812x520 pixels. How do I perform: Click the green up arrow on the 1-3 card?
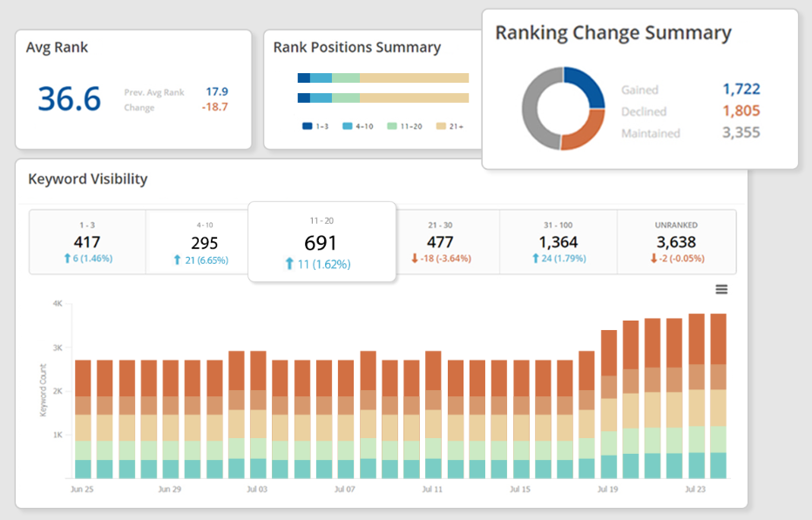point(67,258)
